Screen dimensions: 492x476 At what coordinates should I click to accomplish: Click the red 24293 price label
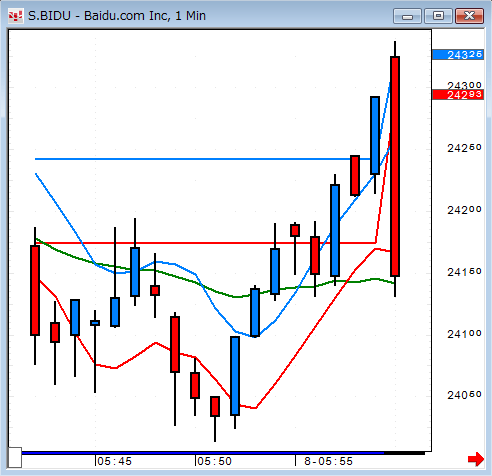pyautogui.click(x=458, y=95)
